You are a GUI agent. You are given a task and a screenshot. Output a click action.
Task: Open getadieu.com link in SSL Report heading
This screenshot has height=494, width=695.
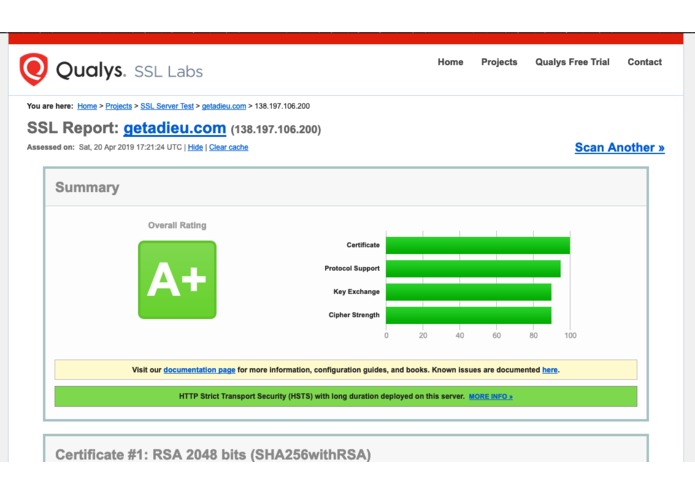point(175,128)
